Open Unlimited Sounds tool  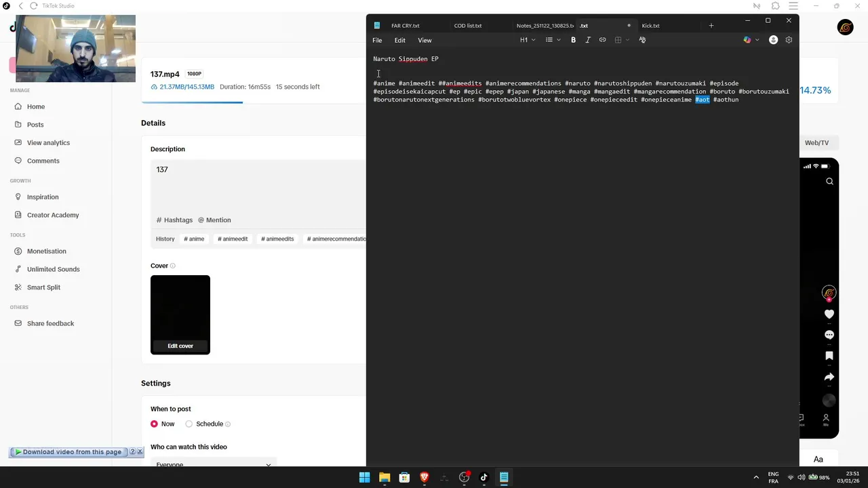(x=53, y=269)
